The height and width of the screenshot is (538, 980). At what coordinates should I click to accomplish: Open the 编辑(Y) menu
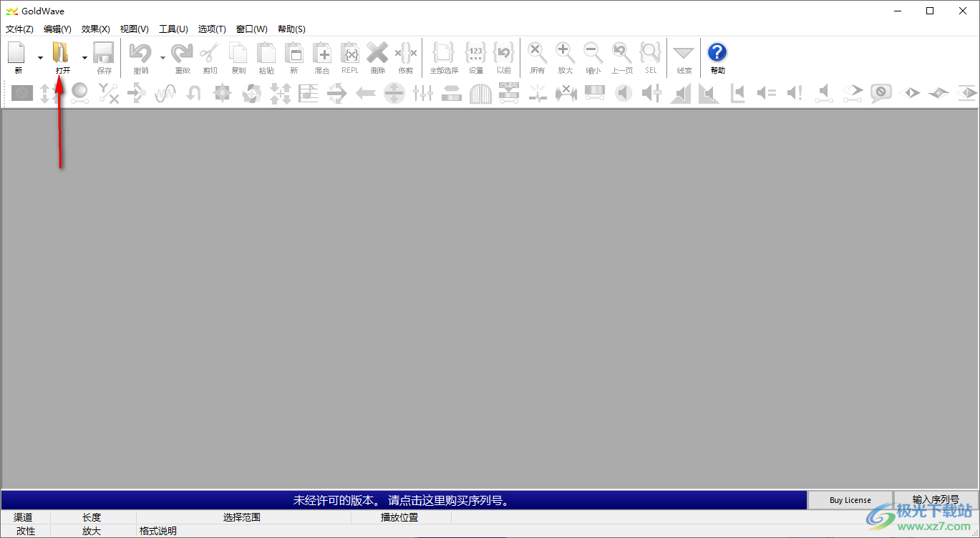(x=57, y=29)
